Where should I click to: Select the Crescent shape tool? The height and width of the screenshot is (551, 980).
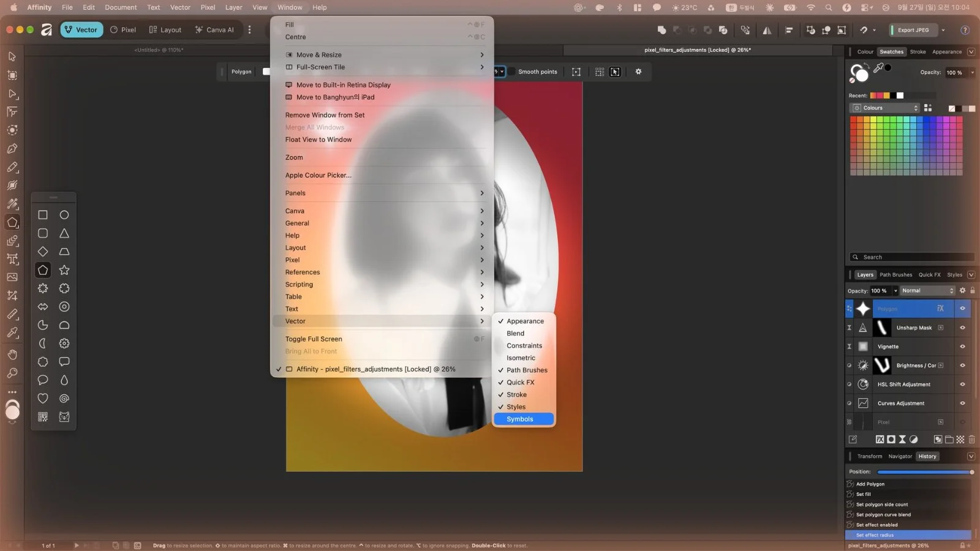tap(43, 343)
